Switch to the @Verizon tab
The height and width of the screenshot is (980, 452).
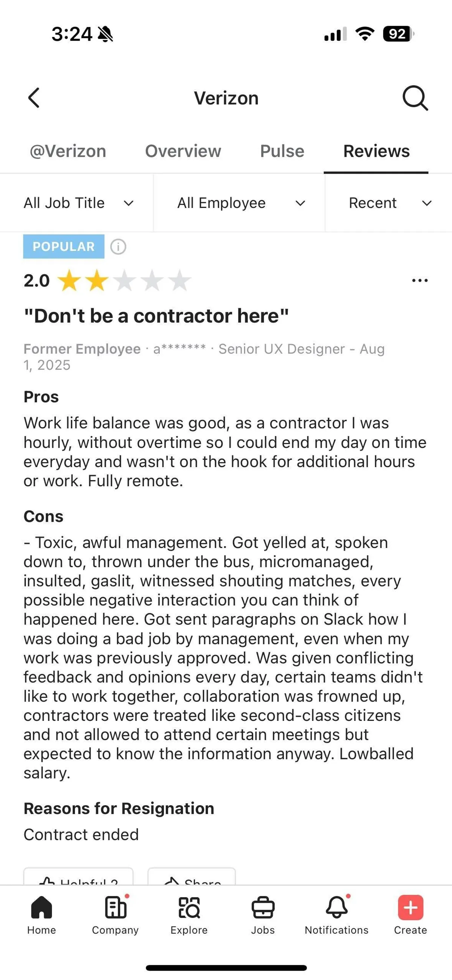[68, 151]
